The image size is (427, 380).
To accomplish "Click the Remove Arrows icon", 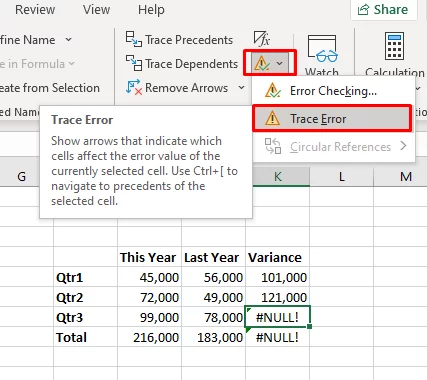I will (x=134, y=87).
